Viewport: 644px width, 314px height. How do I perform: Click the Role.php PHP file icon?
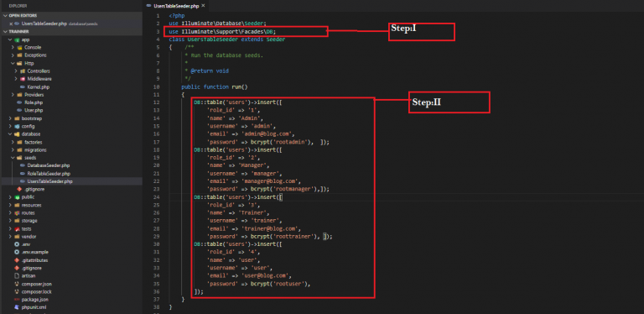tap(19, 102)
